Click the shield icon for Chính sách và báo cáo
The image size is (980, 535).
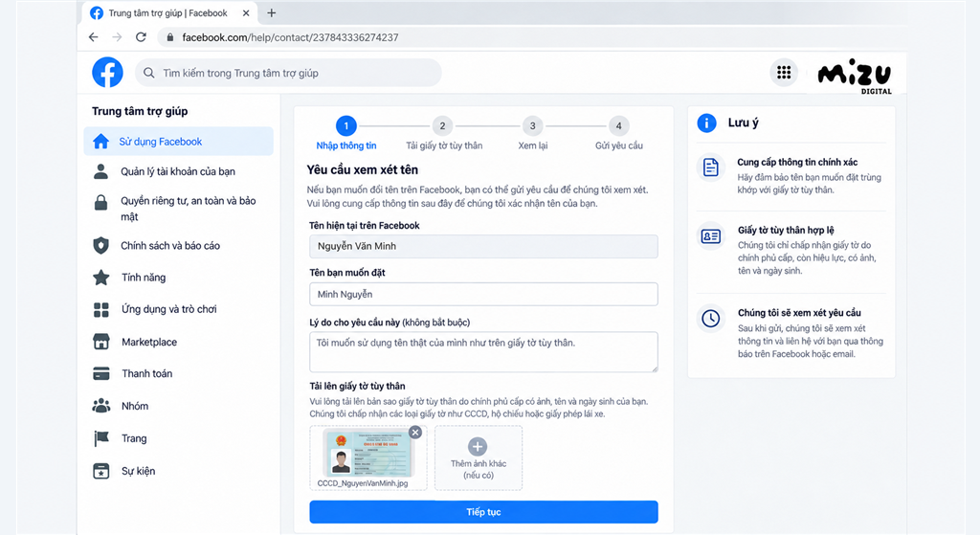tap(100, 246)
